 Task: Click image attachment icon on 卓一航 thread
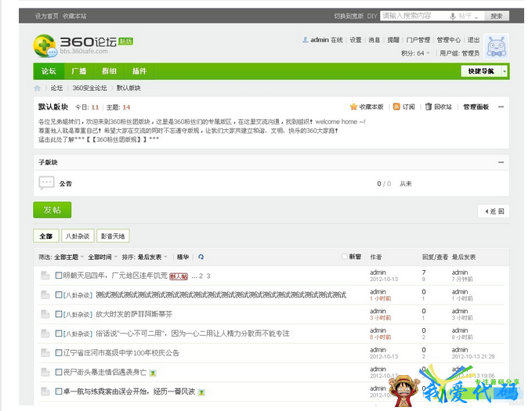coord(201,392)
